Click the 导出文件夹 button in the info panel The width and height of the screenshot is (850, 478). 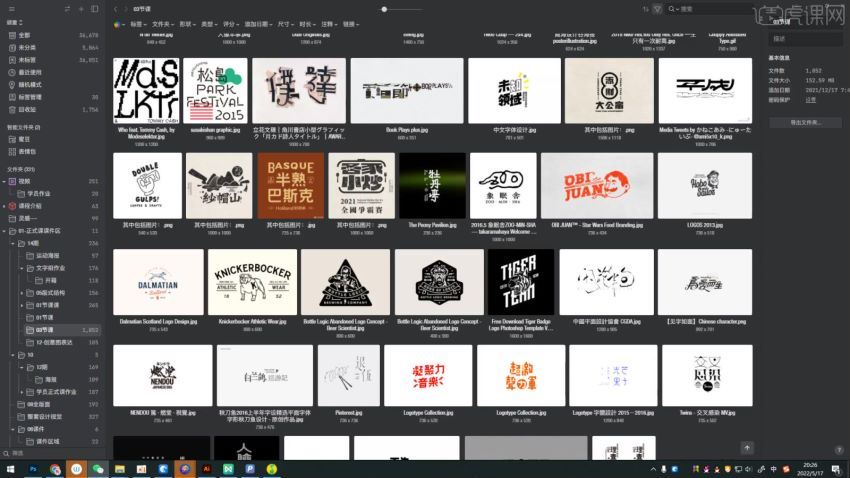pyautogui.click(x=806, y=122)
